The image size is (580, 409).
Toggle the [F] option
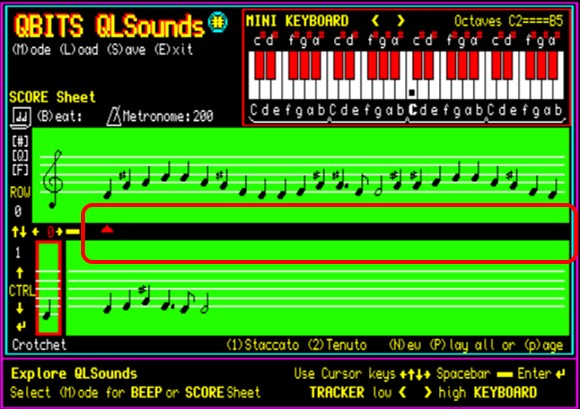tap(20, 170)
